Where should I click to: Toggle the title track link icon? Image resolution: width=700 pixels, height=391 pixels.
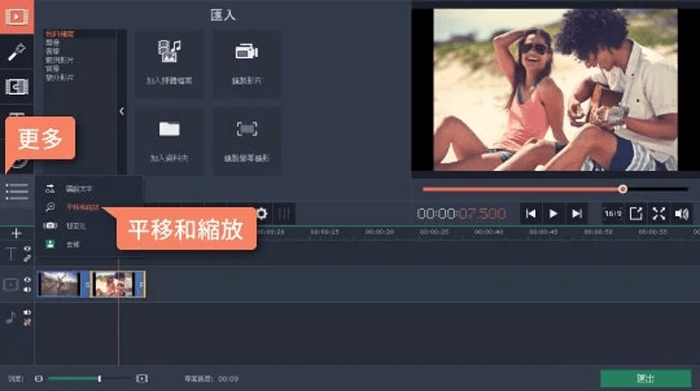(27, 258)
